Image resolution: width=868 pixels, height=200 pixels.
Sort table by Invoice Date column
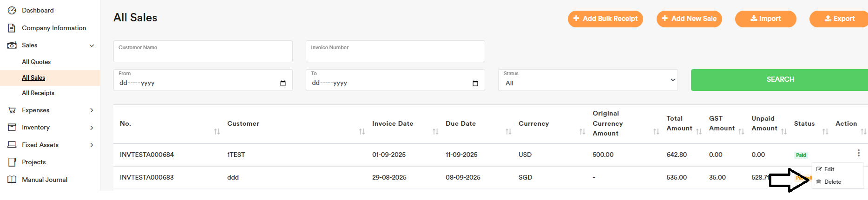tap(435, 132)
